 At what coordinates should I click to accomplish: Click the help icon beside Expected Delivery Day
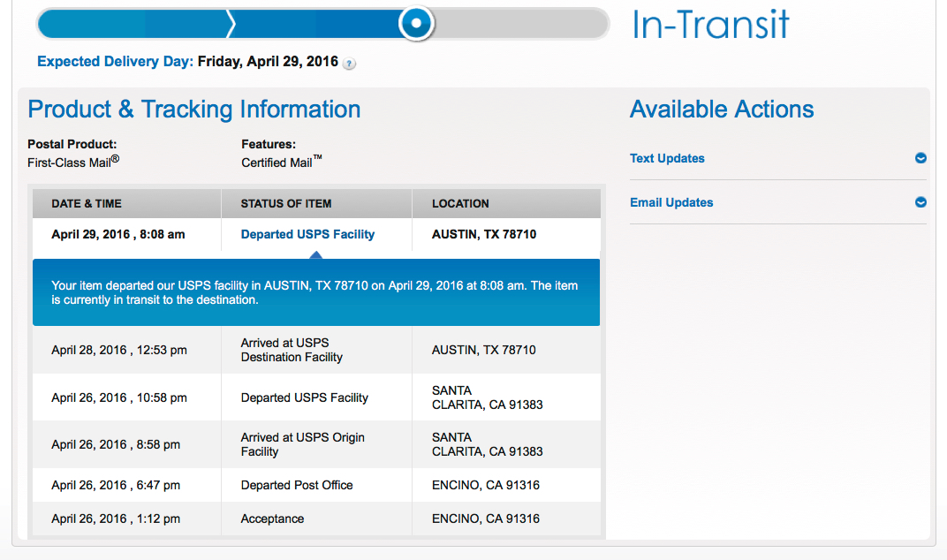[349, 64]
